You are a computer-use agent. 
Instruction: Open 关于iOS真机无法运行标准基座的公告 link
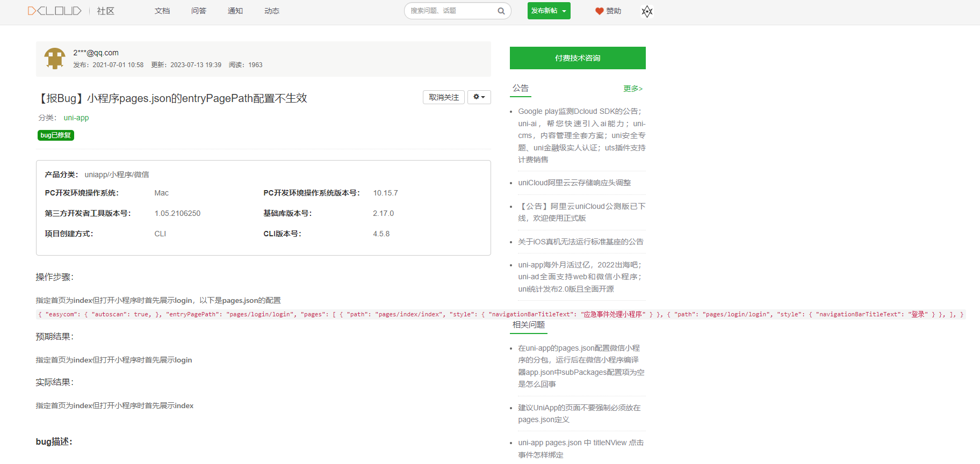[x=580, y=242]
